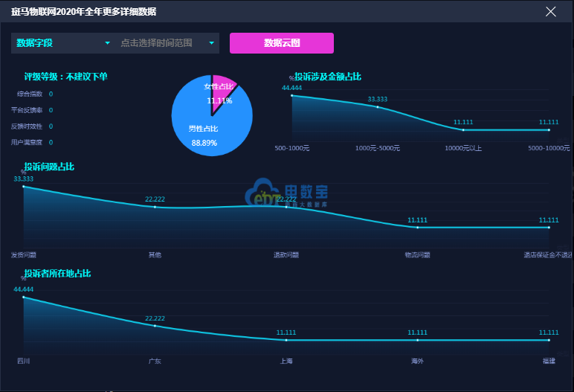Open the 点击选择时间范围 time range dropdown
The height and width of the screenshot is (392, 574).
[167, 43]
